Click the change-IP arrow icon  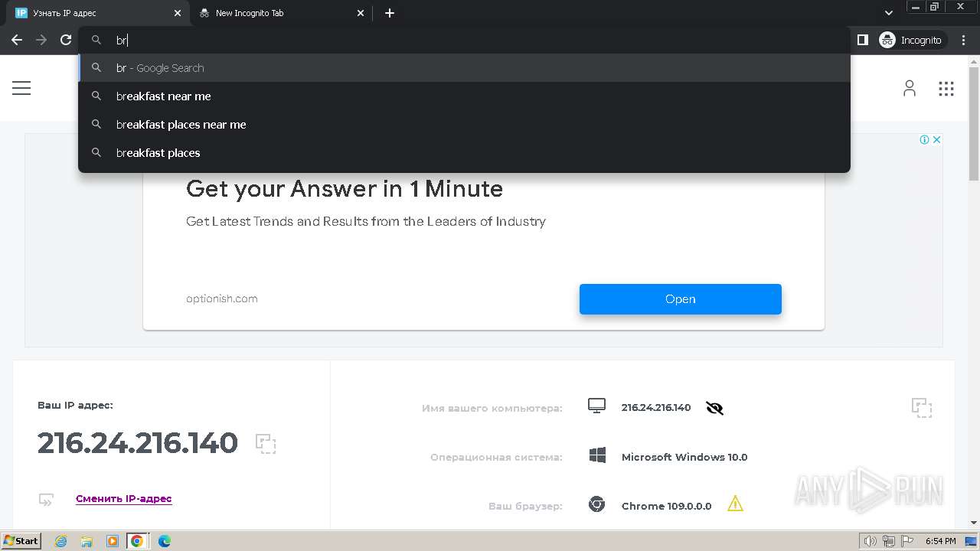click(47, 500)
